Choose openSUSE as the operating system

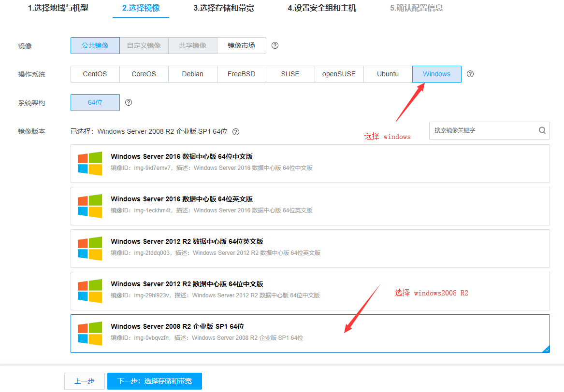(339, 74)
